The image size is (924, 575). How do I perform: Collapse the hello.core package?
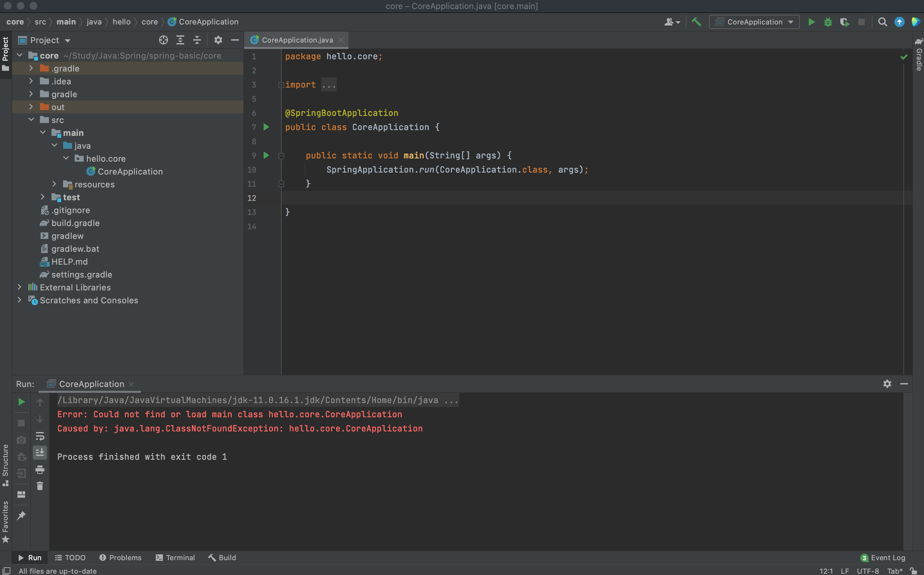[x=66, y=158]
